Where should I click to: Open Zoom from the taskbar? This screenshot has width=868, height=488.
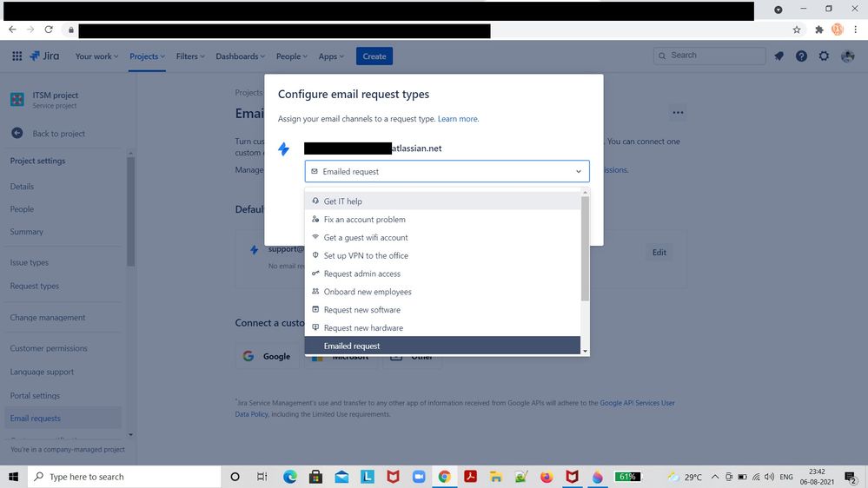419,477
